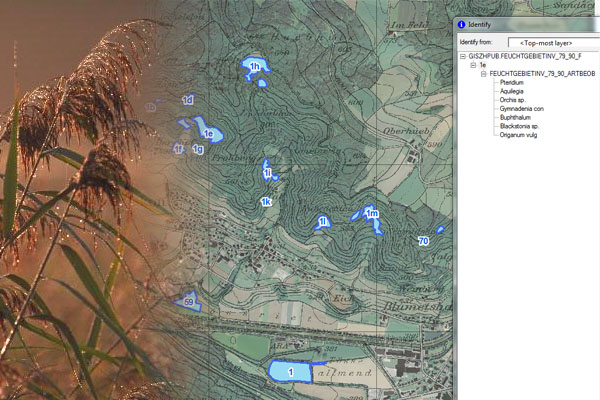The image size is (600, 400).
Task: Click the 1g wetland label on map
Action: pyautogui.click(x=198, y=150)
